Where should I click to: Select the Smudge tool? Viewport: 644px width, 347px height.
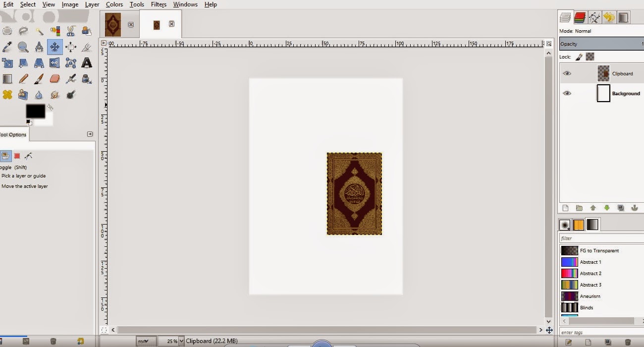pyautogui.click(x=55, y=94)
